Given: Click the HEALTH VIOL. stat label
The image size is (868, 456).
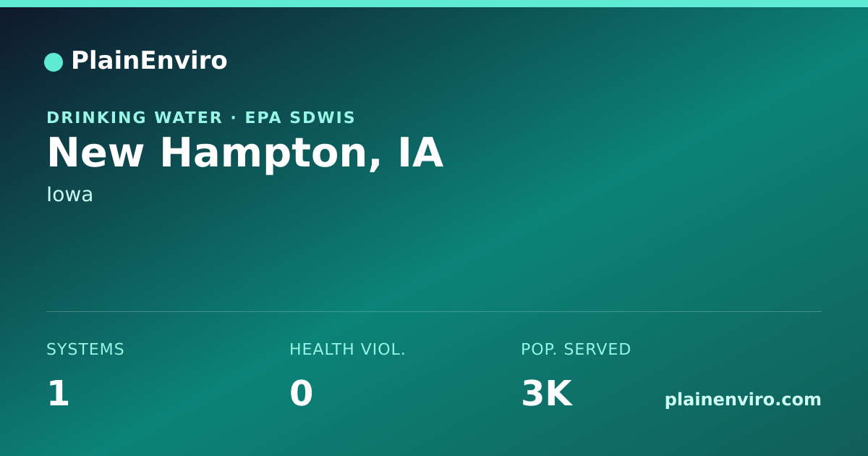Looking at the screenshot, I should (347, 350).
